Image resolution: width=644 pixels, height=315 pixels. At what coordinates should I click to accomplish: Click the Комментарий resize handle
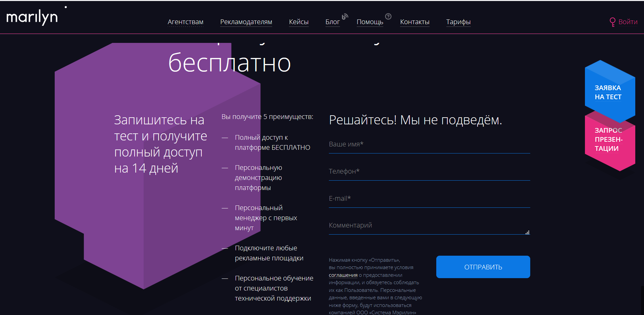click(x=528, y=233)
